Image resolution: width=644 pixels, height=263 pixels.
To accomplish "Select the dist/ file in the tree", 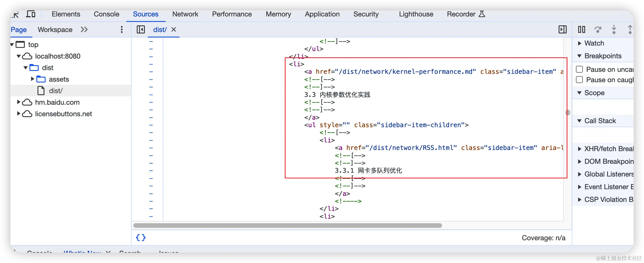I will [56, 91].
